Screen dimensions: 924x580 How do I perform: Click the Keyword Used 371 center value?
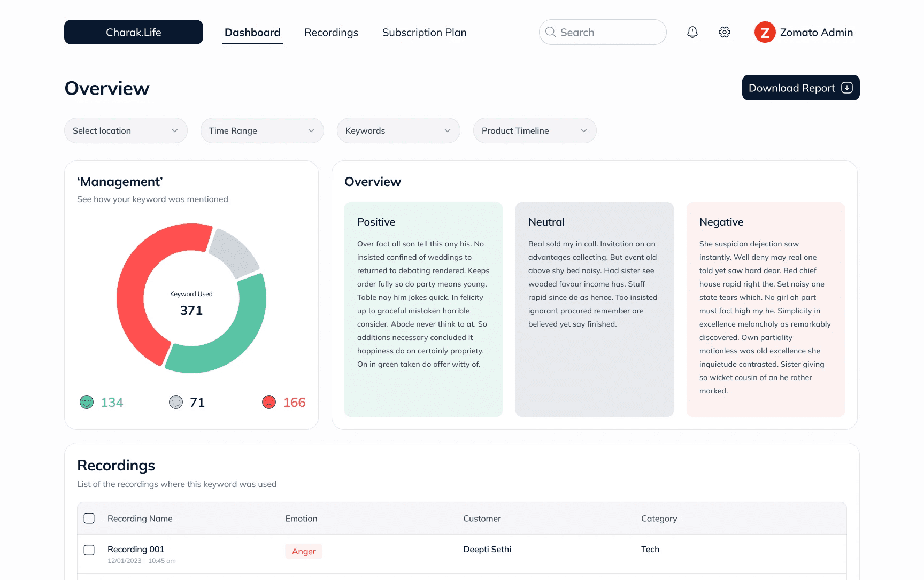[191, 310]
